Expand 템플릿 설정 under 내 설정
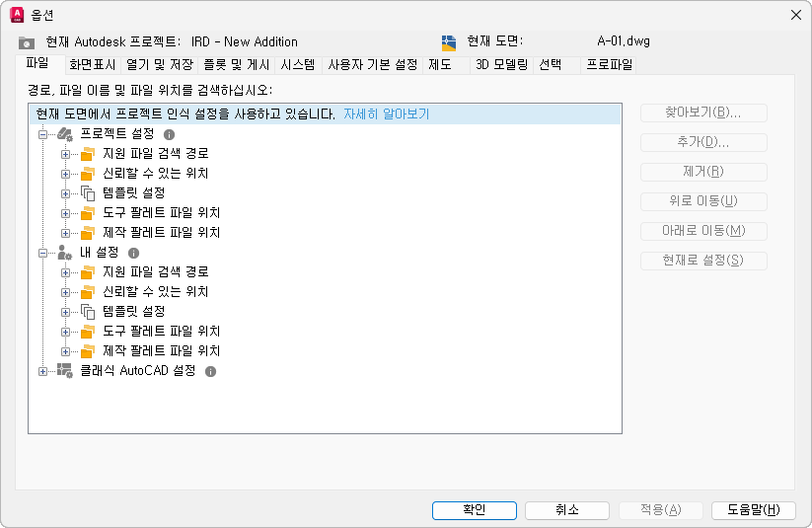 pyautogui.click(x=65, y=312)
